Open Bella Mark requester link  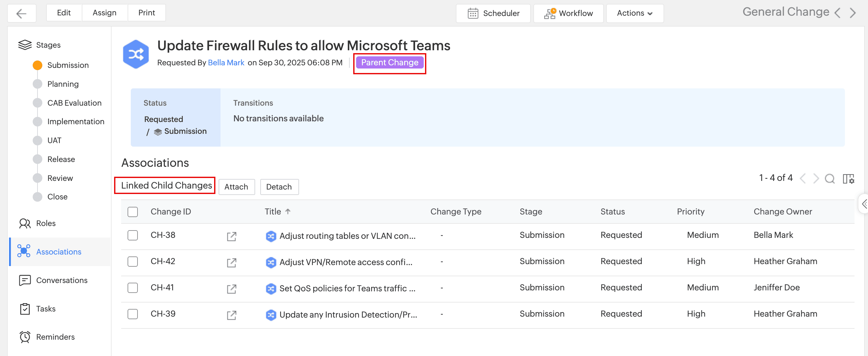226,62
